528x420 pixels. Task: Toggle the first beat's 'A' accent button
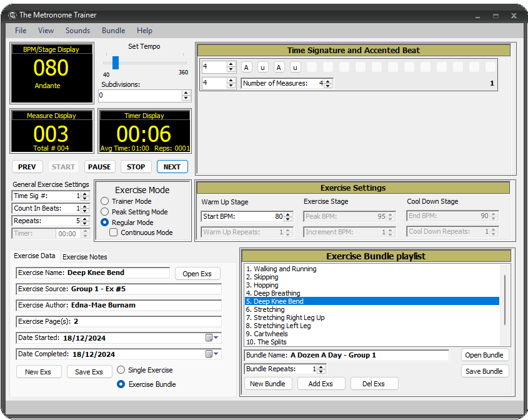(x=246, y=67)
